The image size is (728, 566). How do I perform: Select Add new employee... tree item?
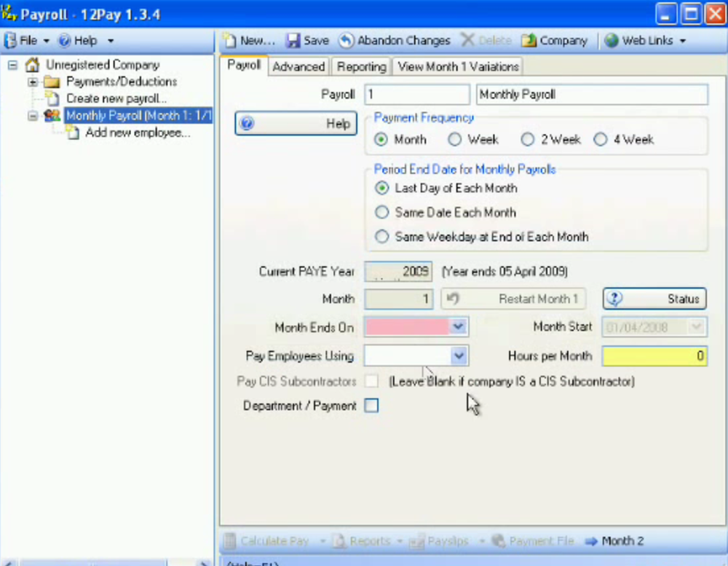138,133
